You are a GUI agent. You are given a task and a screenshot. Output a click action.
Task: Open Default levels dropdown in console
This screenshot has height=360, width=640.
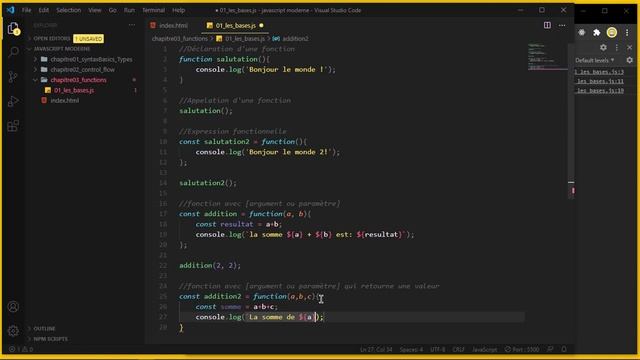tap(594, 60)
